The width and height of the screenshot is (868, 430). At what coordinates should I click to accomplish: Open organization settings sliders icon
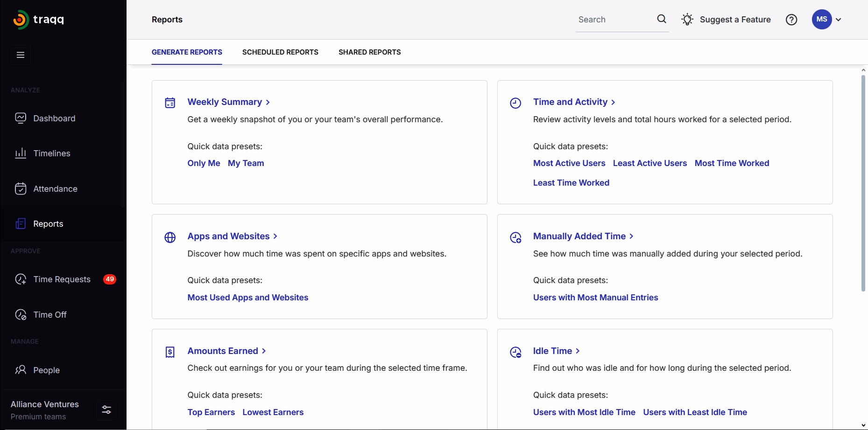106,410
